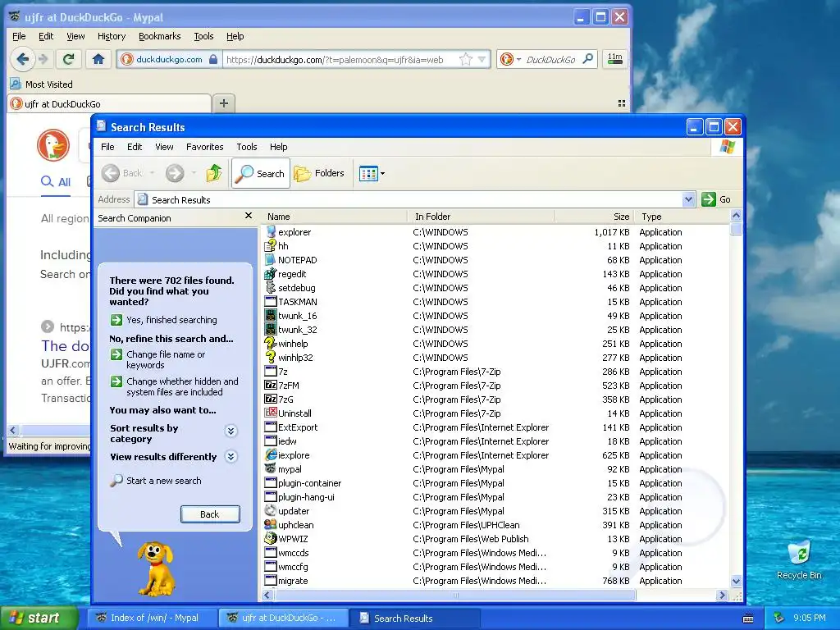Open the File menu in Search Results
Image resolution: width=840 pixels, height=630 pixels.
[107, 147]
